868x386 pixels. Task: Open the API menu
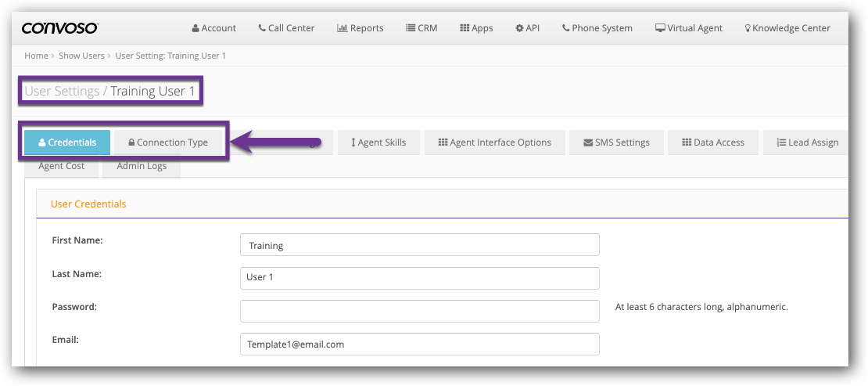(527, 28)
